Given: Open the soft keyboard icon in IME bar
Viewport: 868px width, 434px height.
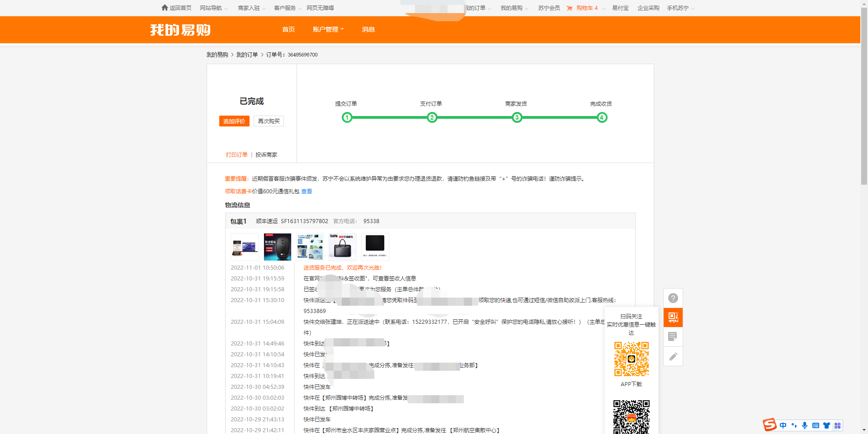Looking at the screenshot, I should (816, 425).
